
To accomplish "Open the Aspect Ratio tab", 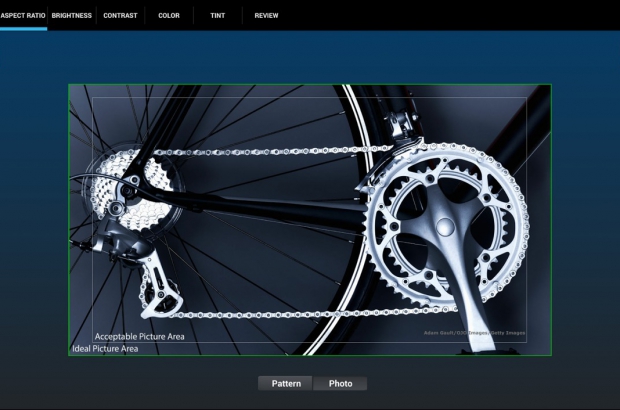I will (23, 16).
